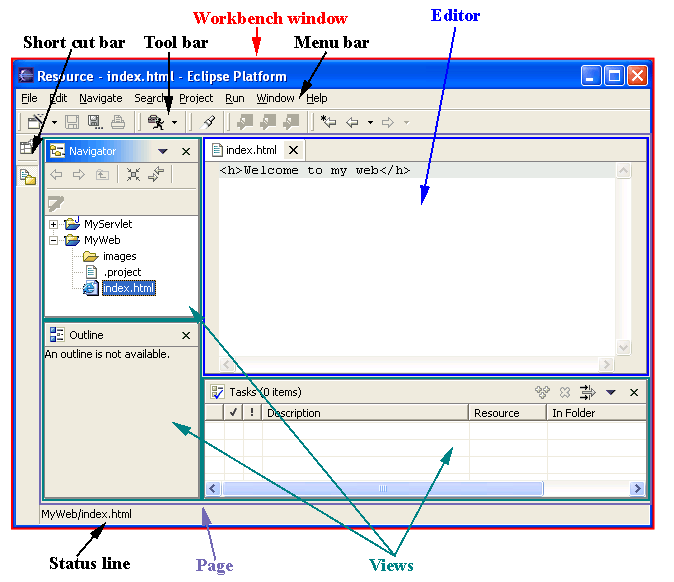
Task: Click the completed checkmark column header
Action: [233, 412]
